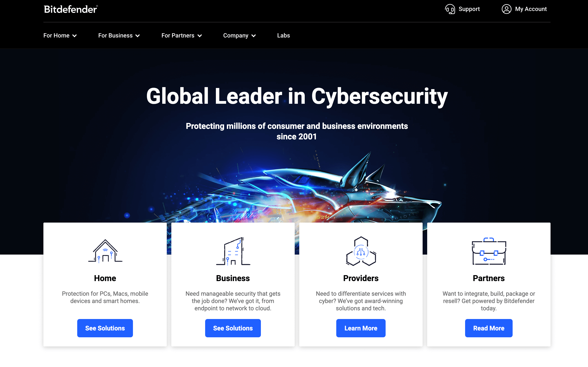
Task: Select the Providers card heading
Action: pyautogui.click(x=361, y=278)
